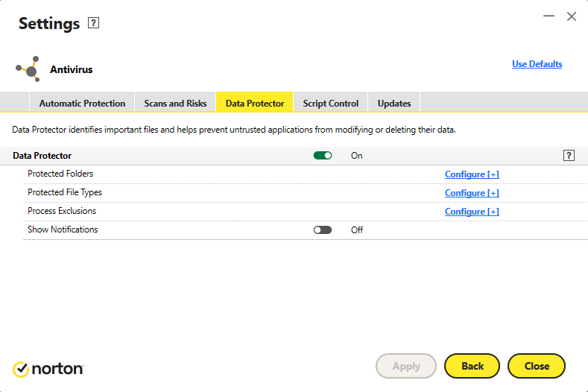
Task: Configure Protected File Types
Action: click(x=472, y=193)
